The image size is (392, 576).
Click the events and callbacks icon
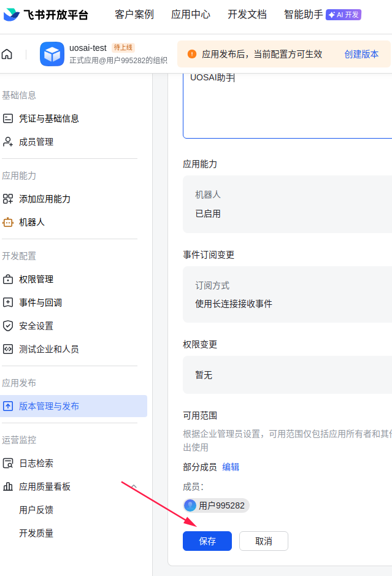pos(8,302)
